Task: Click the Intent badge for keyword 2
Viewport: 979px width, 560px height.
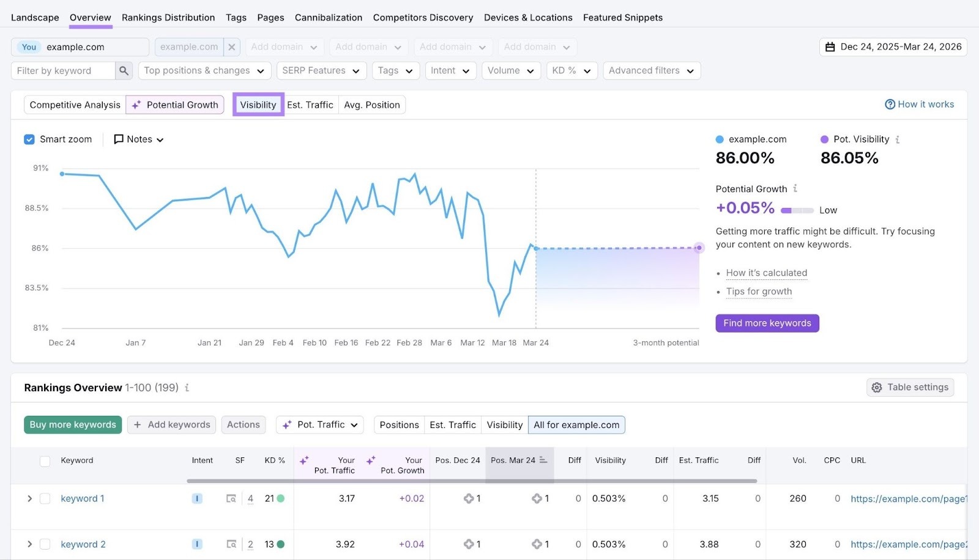Action: click(x=196, y=544)
